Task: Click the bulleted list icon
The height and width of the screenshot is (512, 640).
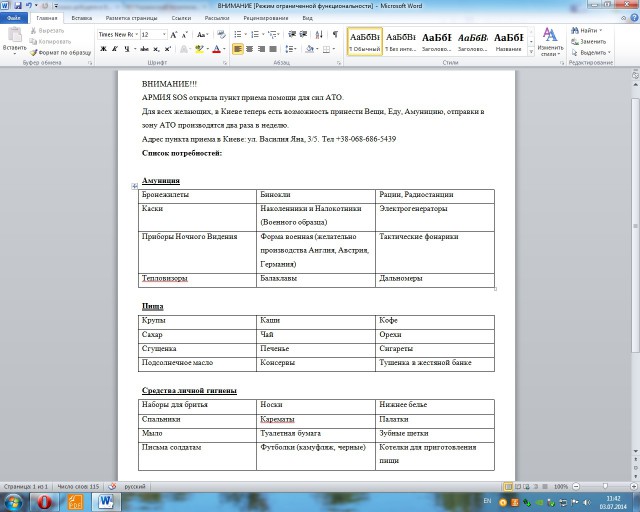Action: click(238, 34)
